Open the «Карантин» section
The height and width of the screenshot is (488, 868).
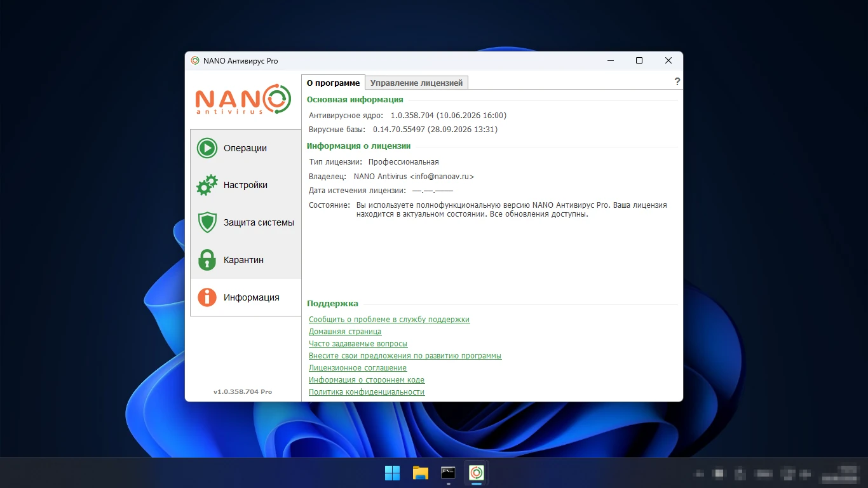(x=246, y=260)
